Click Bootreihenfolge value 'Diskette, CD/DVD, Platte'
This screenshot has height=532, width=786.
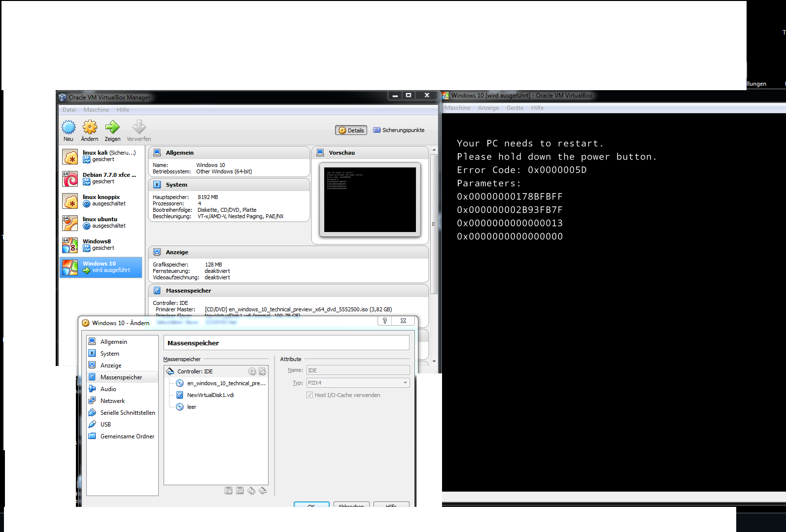227,210
